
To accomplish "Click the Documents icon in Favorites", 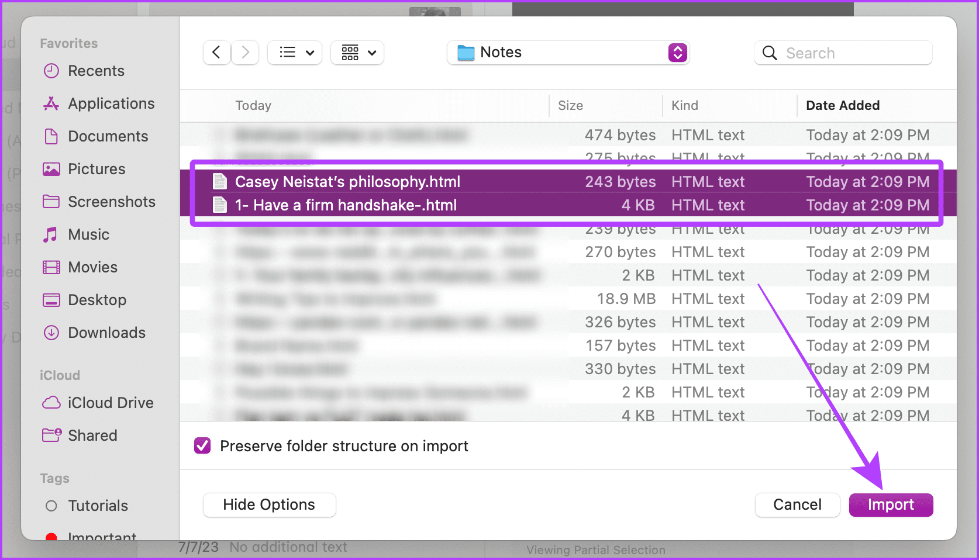I will (x=52, y=136).
